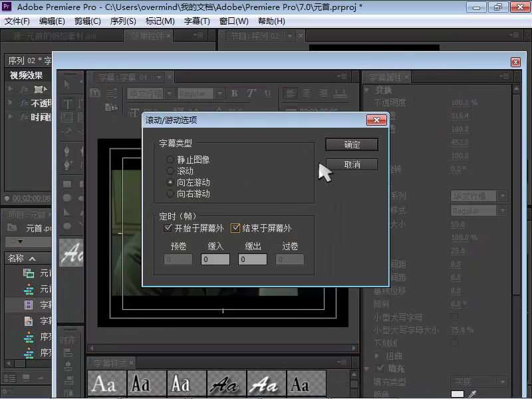The height and width of the screenshot is (399, 532).
Task: Cancel the dialog with the 取消 button
Action: point(352,164)
